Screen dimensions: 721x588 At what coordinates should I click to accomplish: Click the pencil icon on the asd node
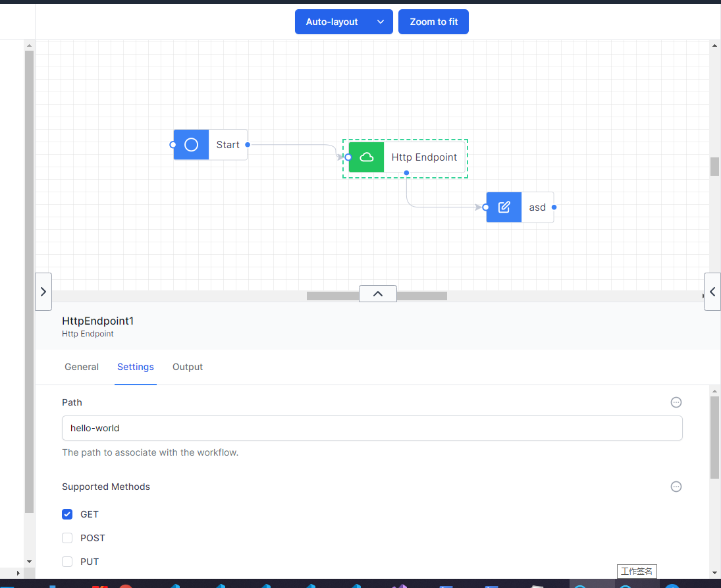click(x=504, y=207)
